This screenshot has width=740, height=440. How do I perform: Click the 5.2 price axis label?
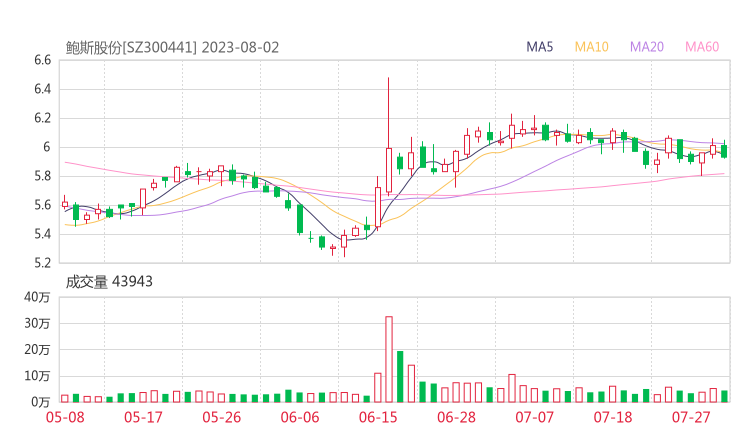[x=42, y=263]
